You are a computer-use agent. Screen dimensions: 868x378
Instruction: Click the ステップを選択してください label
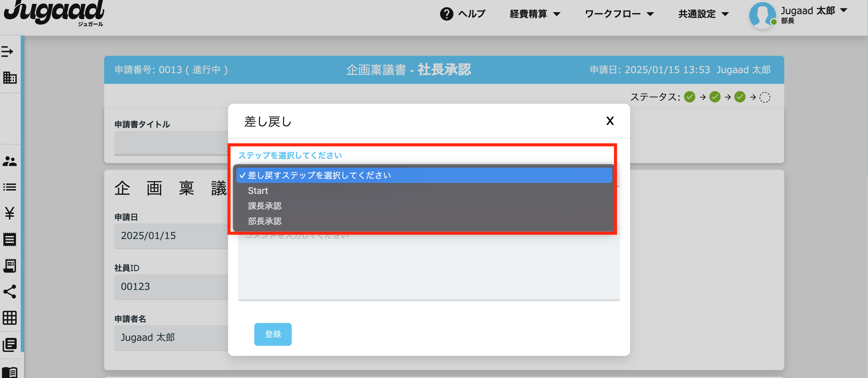coord(290,155)
